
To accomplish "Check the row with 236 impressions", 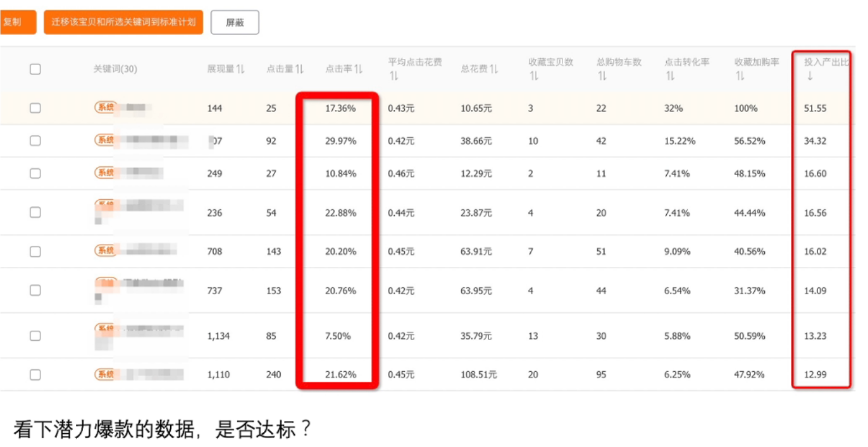I will pyautogui.click(x=35, y=212).
